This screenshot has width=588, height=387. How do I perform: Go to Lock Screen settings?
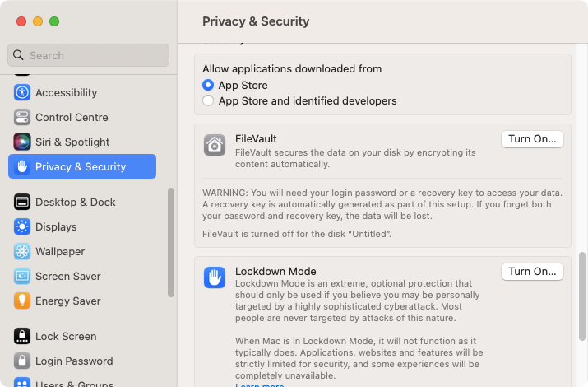pyautogui.click(x=82, y=336)
